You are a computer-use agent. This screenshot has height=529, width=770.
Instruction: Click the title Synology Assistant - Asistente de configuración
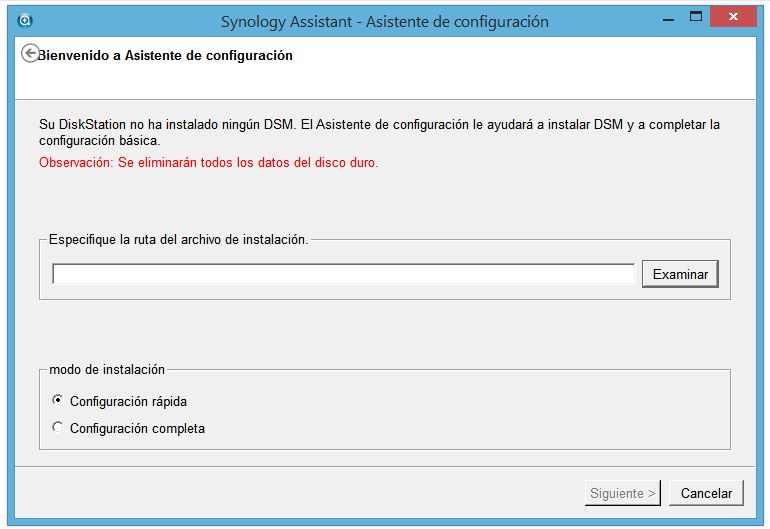point(385,22)
